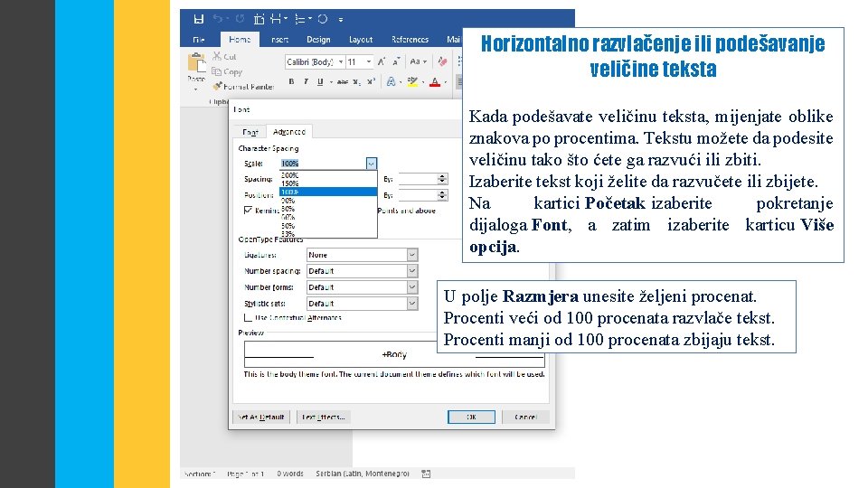Open the font color dropdown arrow
This screenshot has width=868, height=488.
pos(446,82)
